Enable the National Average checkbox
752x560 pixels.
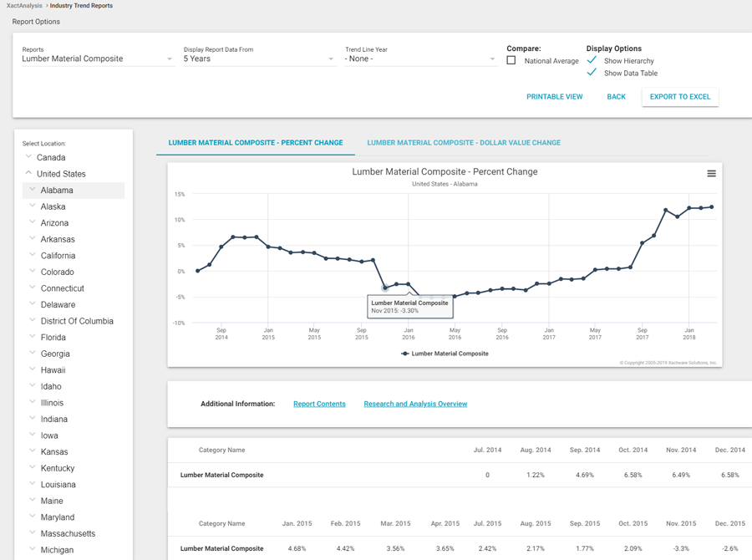coord(511,60)
